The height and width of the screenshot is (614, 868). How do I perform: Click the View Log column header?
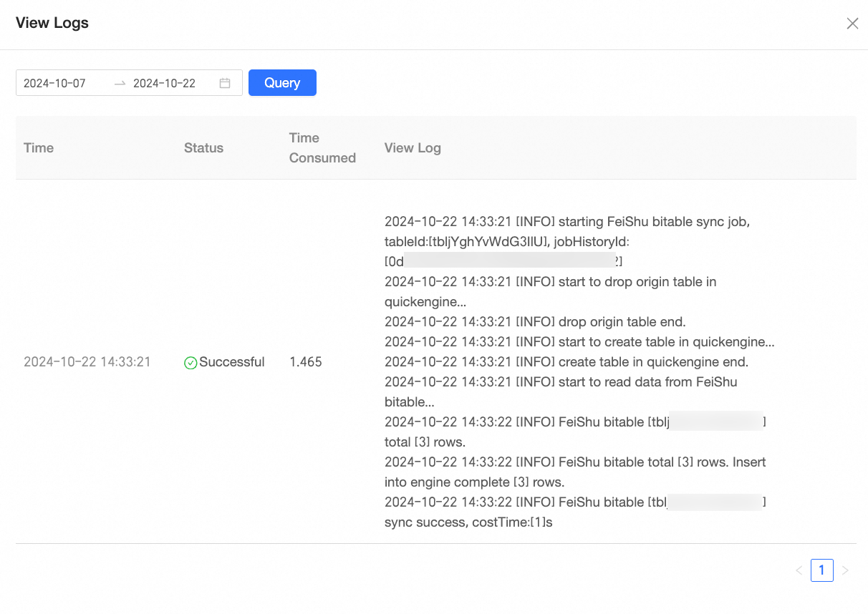[x=413, y=148]
